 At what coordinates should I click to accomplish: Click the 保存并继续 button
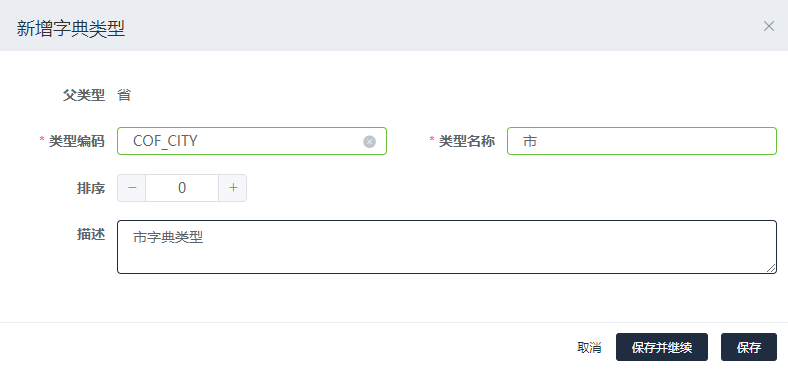pyautogui.click(x=662, y=347)
